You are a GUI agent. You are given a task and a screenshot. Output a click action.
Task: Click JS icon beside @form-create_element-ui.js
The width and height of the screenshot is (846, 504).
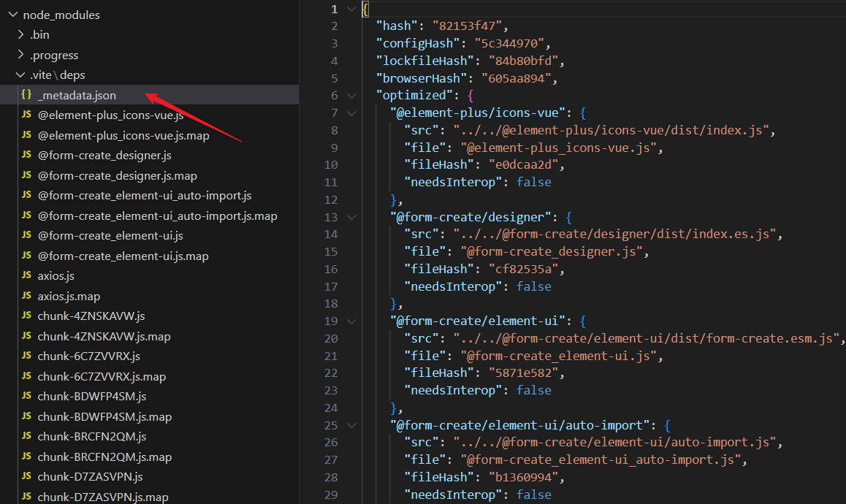pos(26,236)
